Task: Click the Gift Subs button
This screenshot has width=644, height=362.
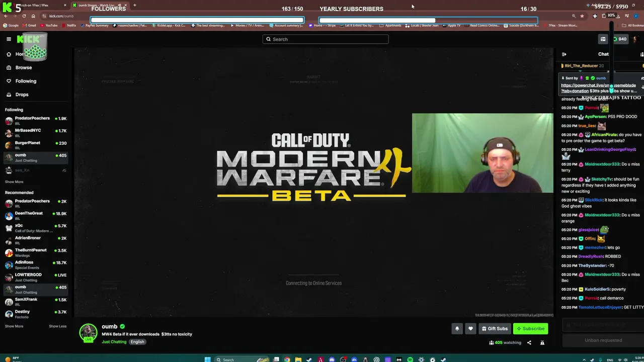Action: (x=495, y=329)
